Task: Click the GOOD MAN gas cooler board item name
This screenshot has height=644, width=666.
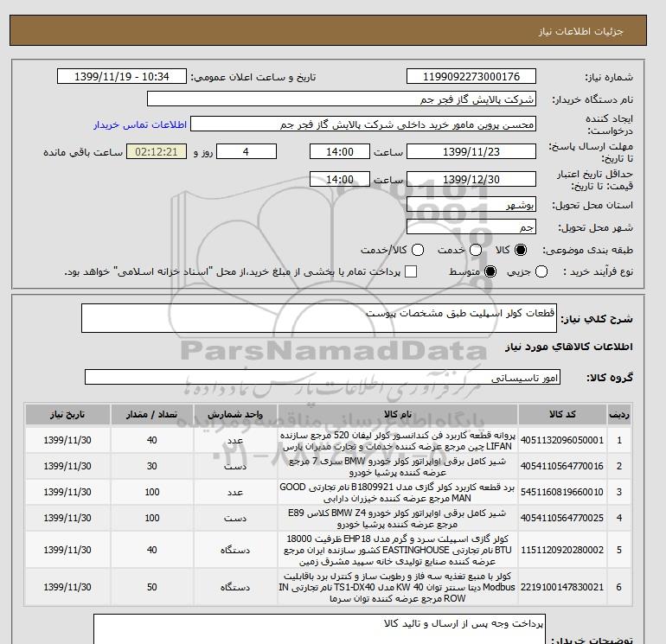Action: click(x=398, y=493)
